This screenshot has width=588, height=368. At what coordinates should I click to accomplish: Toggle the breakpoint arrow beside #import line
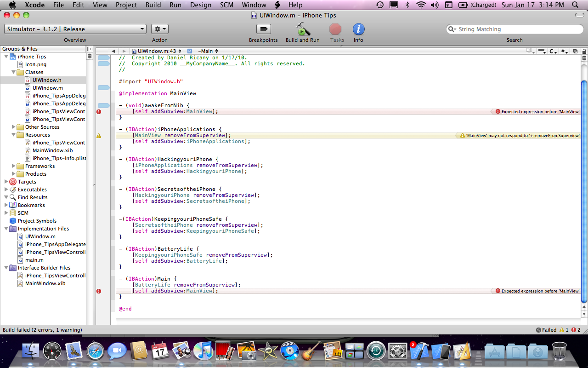point(104,87)
